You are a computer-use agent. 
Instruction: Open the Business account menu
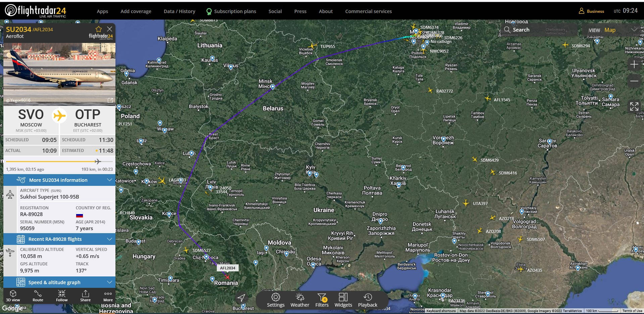tap(591, 11)
